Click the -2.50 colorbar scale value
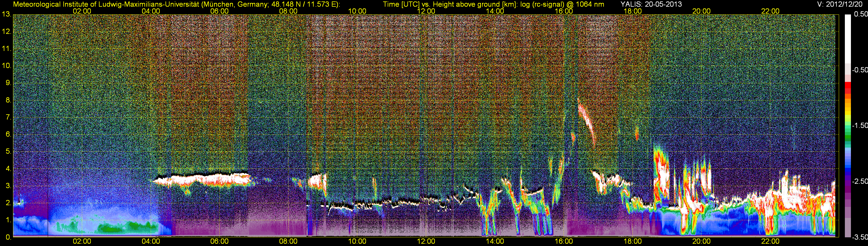 coord(860,181)
